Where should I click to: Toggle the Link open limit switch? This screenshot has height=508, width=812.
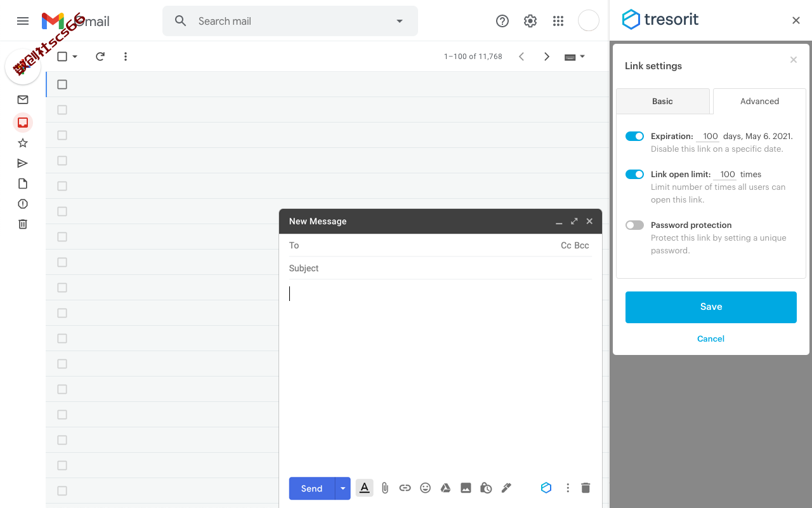point(634,174)
